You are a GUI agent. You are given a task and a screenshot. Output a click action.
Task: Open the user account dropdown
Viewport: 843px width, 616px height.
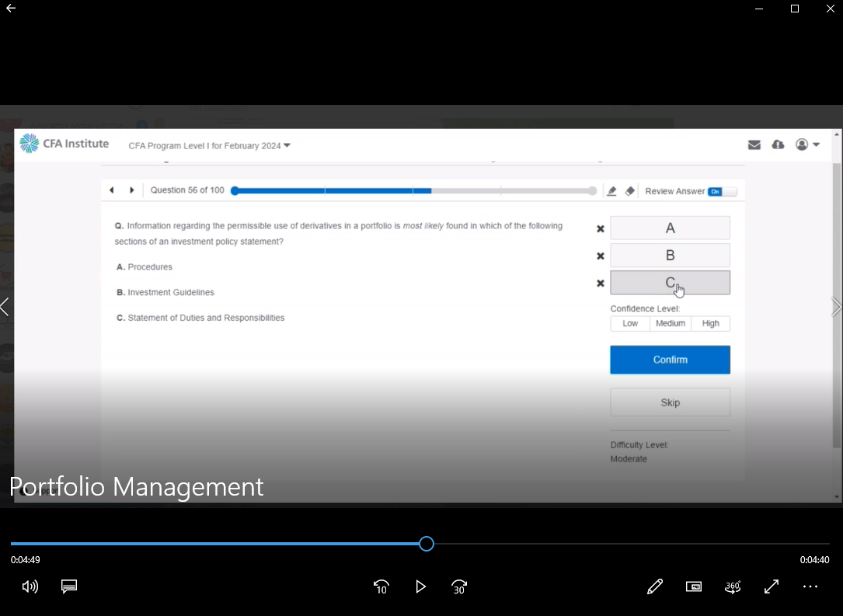[x=807, y=144]
